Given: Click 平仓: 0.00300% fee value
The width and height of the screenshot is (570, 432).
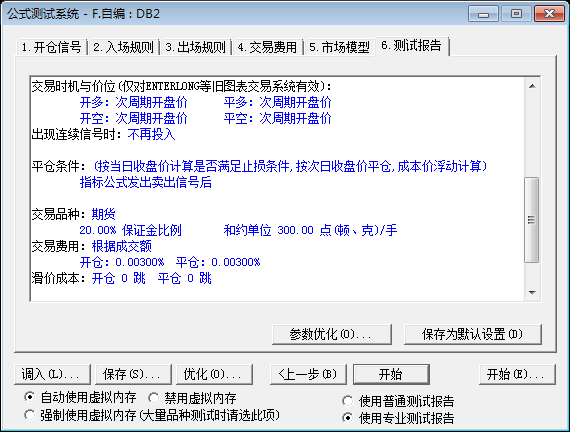Looking at the screenshot, I should pyautogui.click(x=218, y=262).
